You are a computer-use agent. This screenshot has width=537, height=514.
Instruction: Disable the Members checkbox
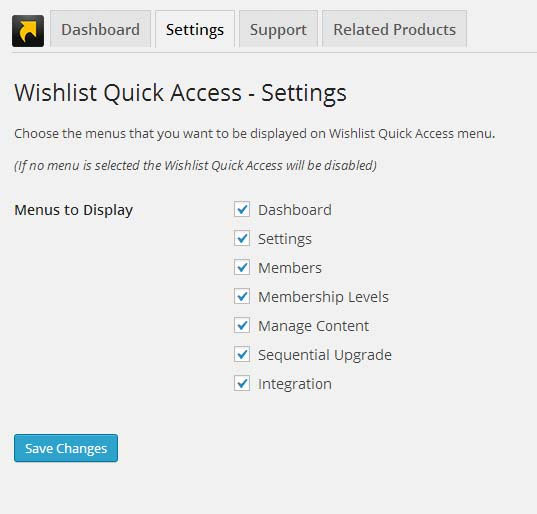[242, 267]
